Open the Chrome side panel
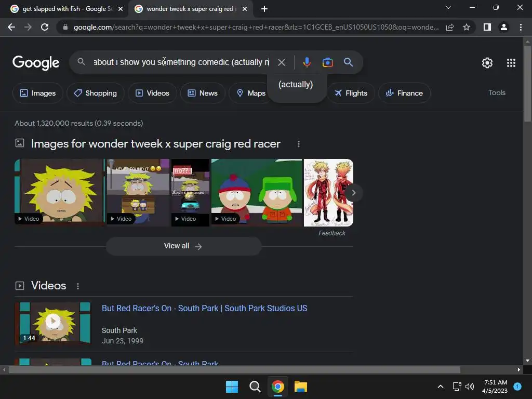532x399 pixels. [487, 27]
